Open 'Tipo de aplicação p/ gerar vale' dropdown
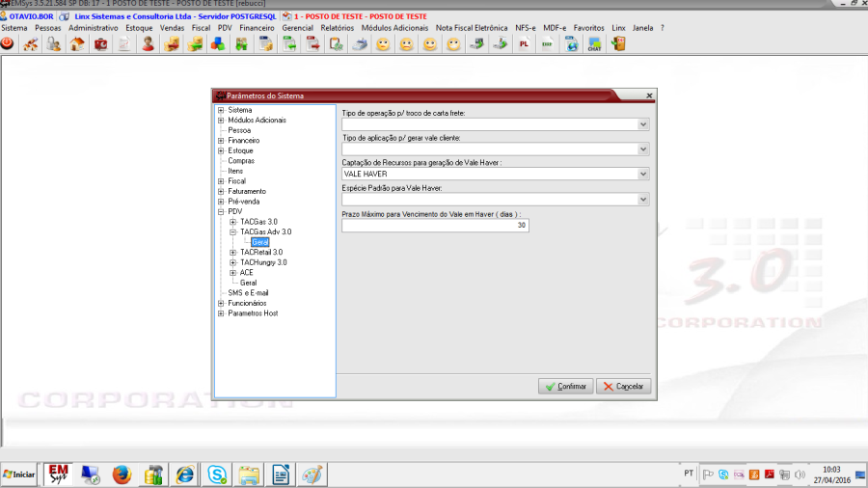Screen dimensions: 868x488 (642, 149)
